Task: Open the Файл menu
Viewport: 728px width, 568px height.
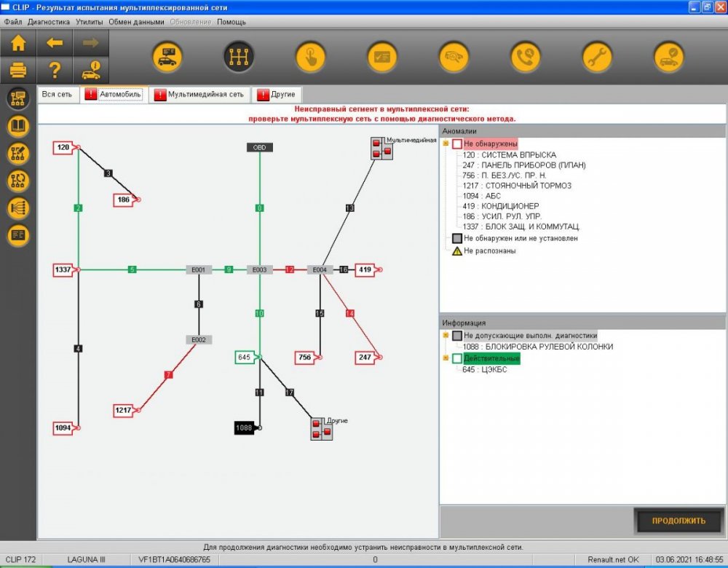Action: [x=13, y=22]
